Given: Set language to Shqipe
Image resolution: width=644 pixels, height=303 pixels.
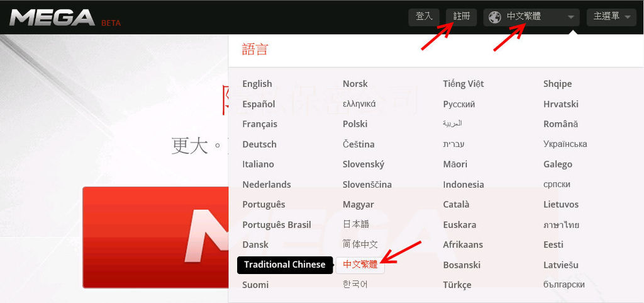Looking at the screenshot, I should (x=557, y=84).
